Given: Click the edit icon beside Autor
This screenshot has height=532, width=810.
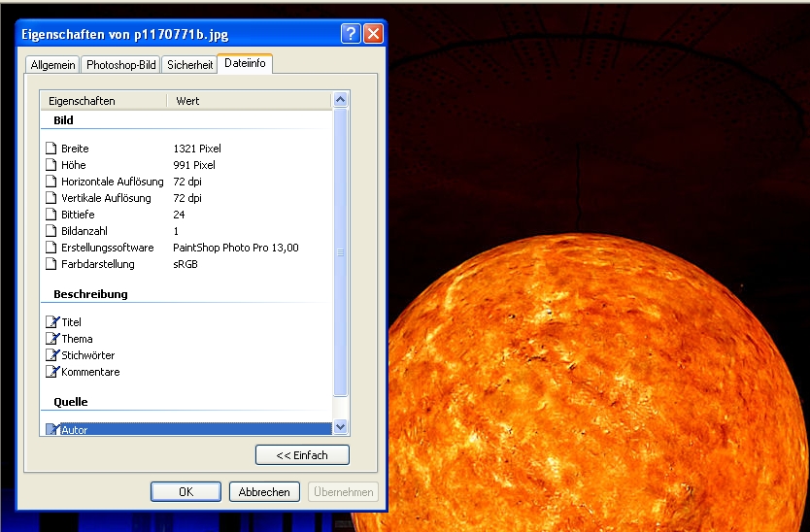Looking at the screenshot, I should [x=52, y=429].
